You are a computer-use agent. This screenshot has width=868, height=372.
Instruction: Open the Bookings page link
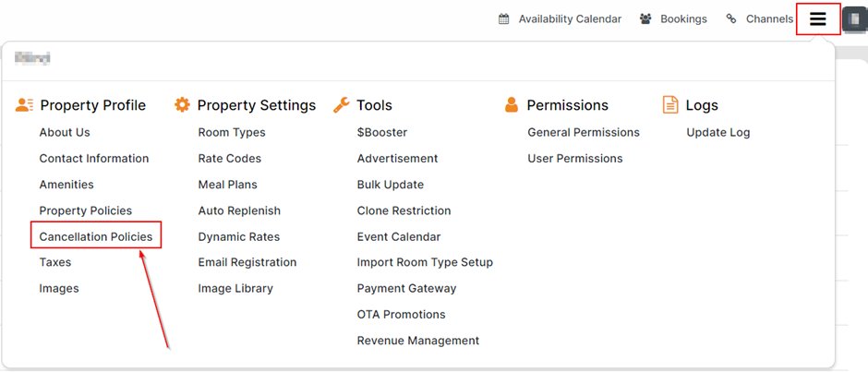[683, 19]
